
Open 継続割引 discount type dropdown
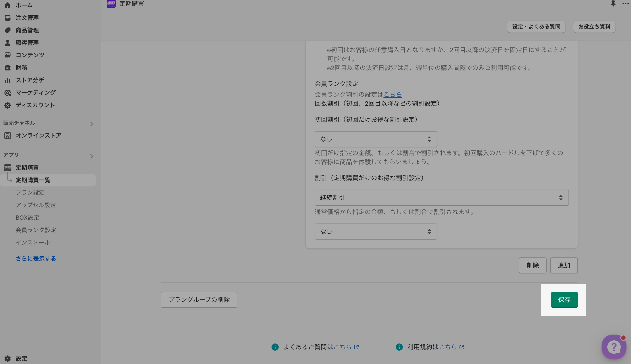tap(441, 197)
